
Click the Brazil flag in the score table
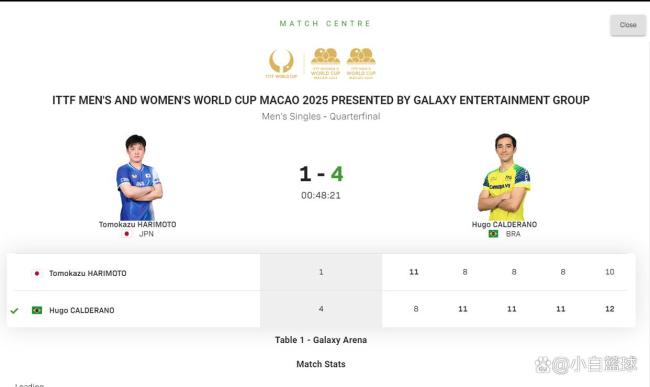(37, 310)
